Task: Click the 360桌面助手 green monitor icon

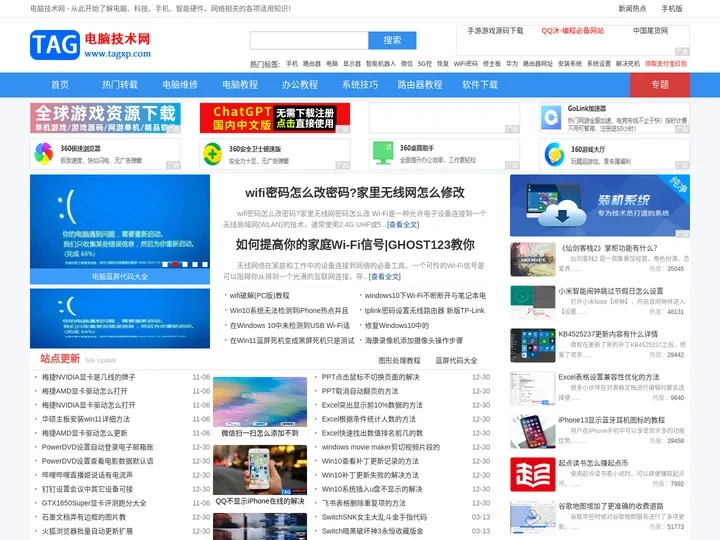Action: tap(383, 153)
